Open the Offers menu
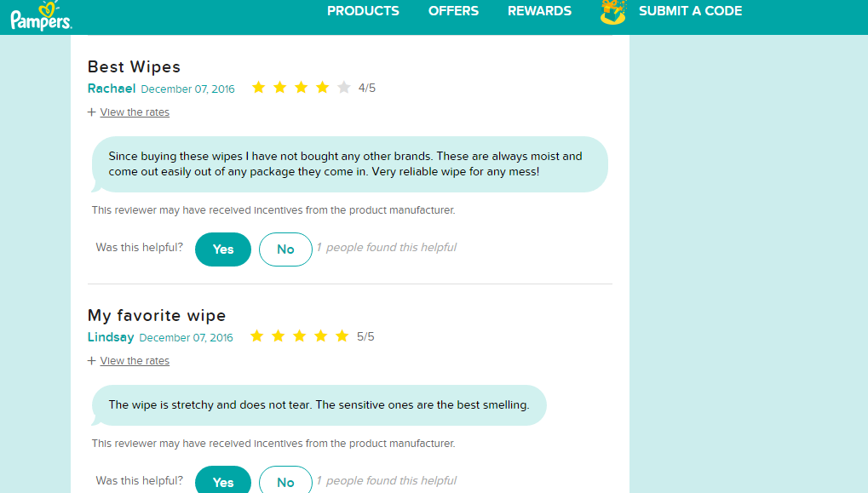 453,11
